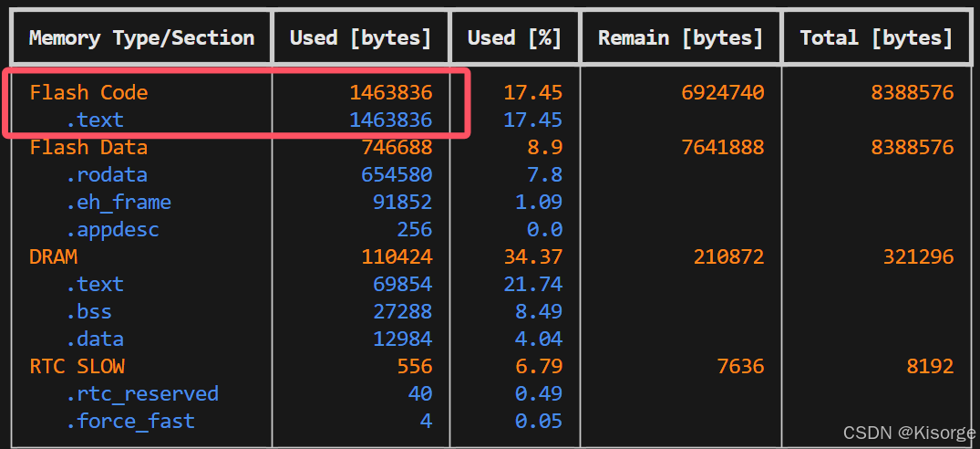980x449 pixels.
Task: Click the 21.74 DRAM .text percentage
Action: click(533, 284)
